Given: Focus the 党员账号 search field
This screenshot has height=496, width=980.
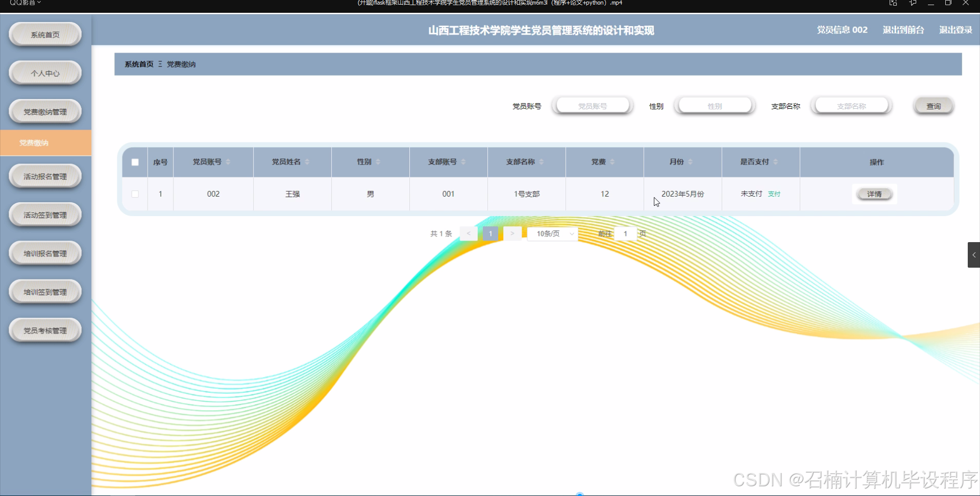Looking at the screenshot, I should (x=593, y=106).
